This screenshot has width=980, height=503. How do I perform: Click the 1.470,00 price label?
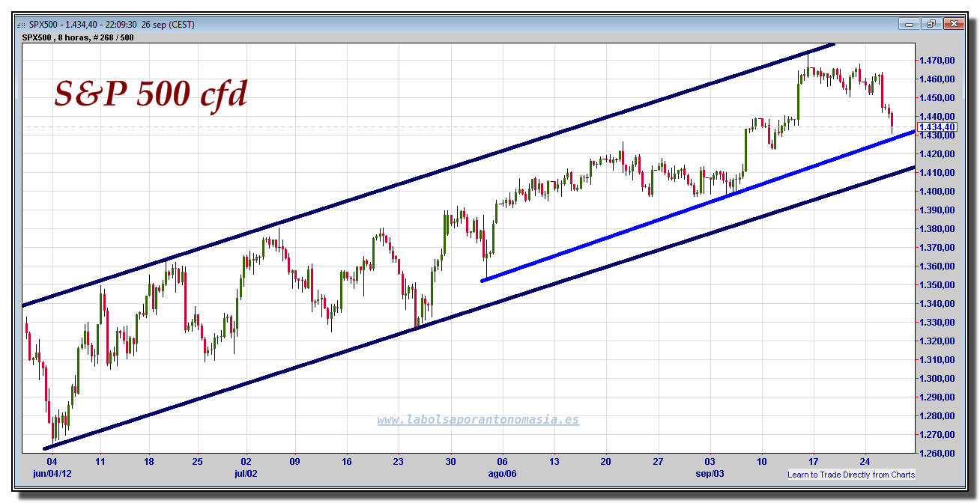pyautogui.click(x=937, y=60)
